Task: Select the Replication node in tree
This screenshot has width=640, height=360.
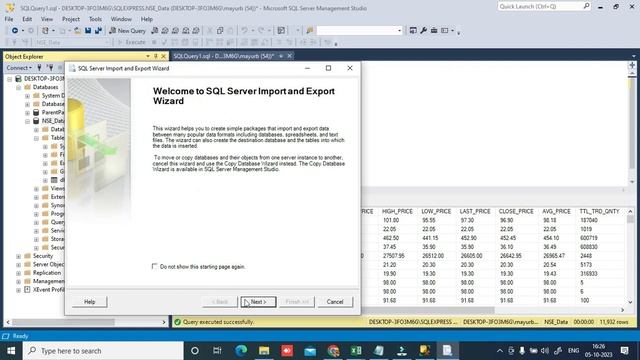Action: 47,273
